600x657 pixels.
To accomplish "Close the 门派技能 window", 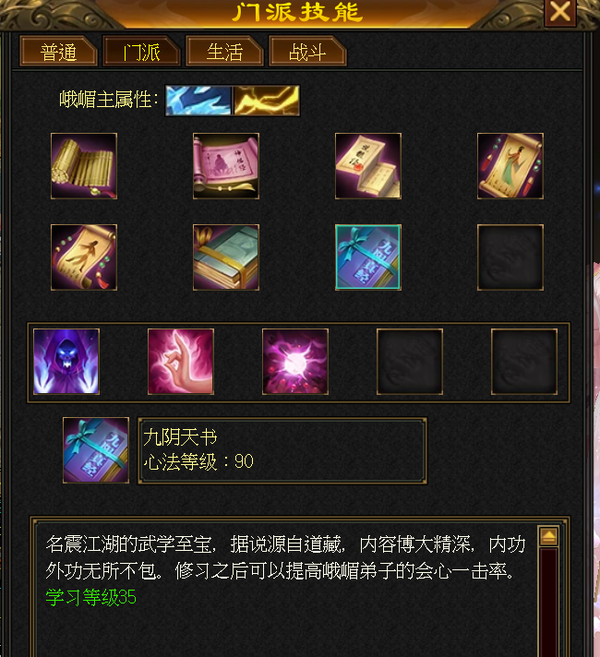I will (x=560, y=11).
